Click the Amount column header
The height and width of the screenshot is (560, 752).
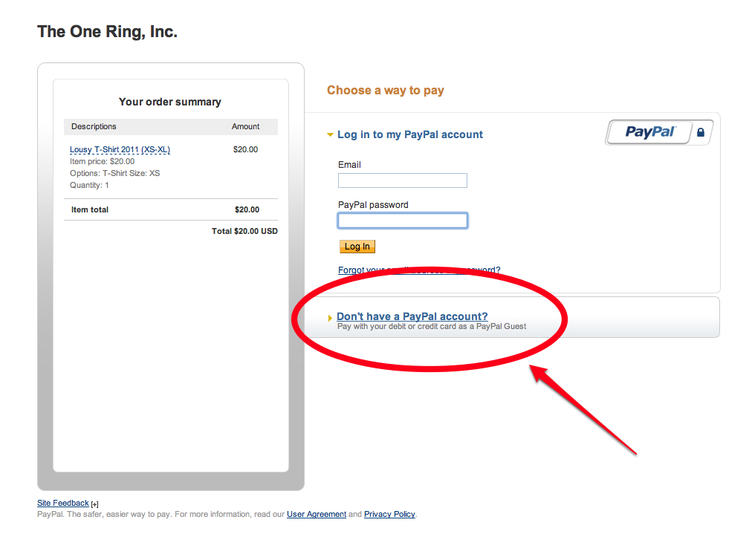(245, 126)
